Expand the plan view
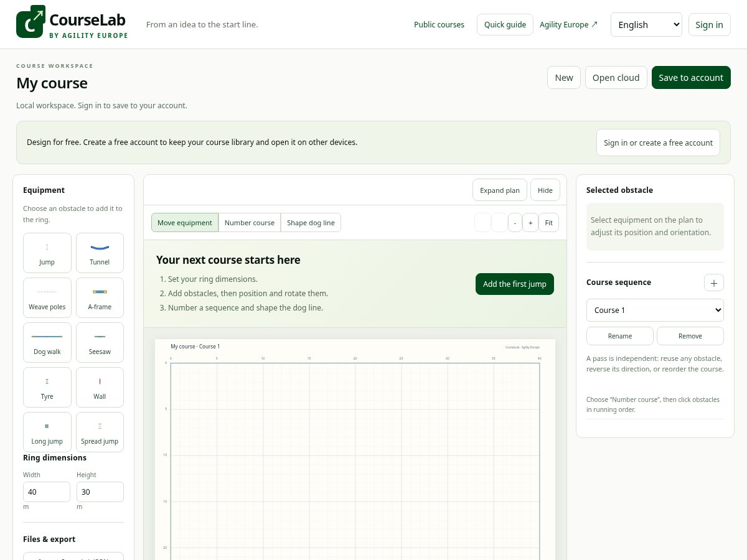747x560 pixels. click(x=500, y=190)
